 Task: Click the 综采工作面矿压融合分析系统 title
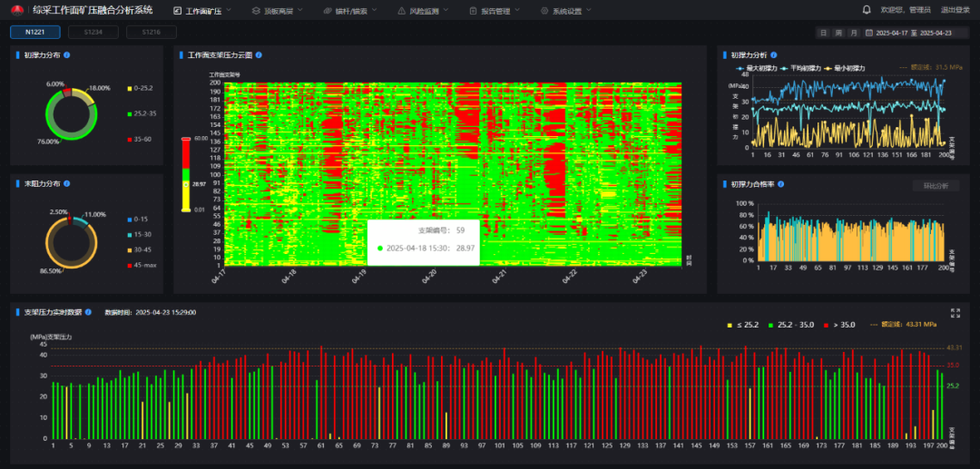pyautogui.click(x=93, y=10)
